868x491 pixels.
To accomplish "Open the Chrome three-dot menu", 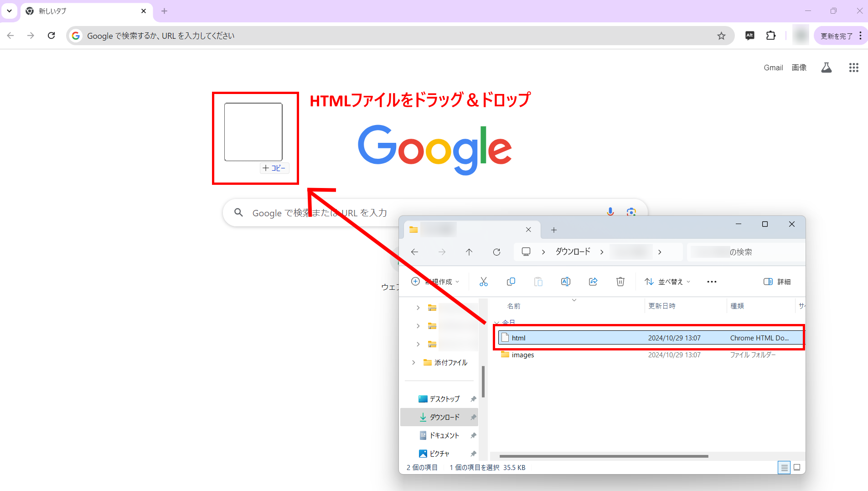I will 860,36.
